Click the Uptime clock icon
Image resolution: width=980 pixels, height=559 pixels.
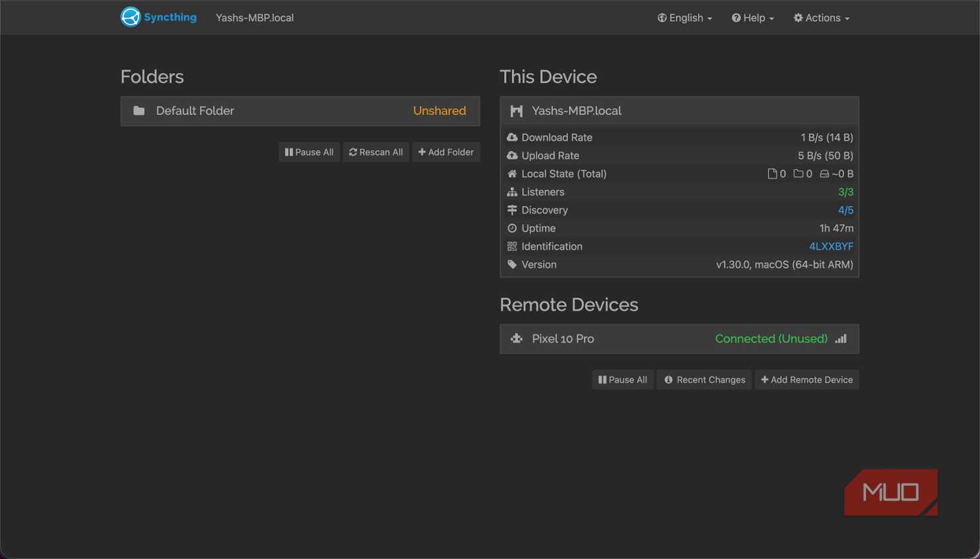point(512,228)
